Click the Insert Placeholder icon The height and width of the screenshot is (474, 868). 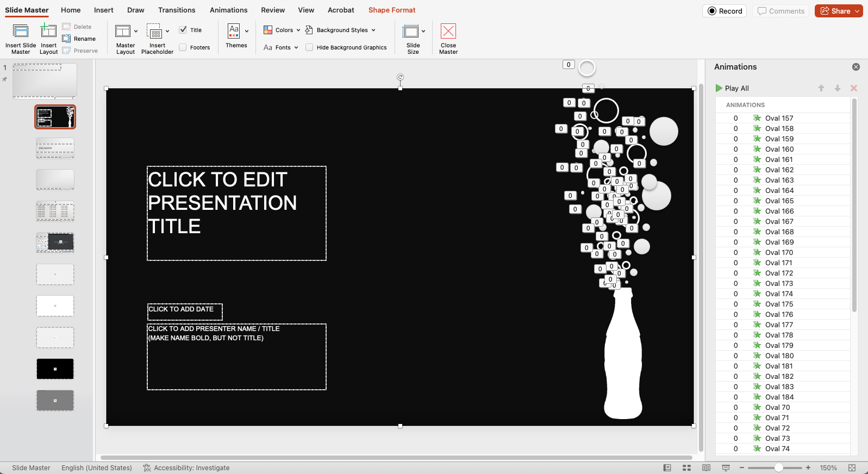coord(154,31)
